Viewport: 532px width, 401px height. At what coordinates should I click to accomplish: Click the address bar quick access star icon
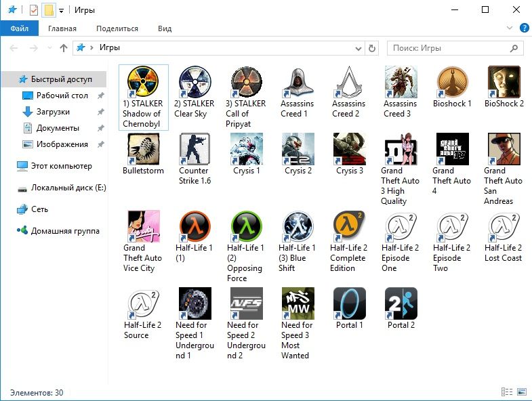(81, 47)
